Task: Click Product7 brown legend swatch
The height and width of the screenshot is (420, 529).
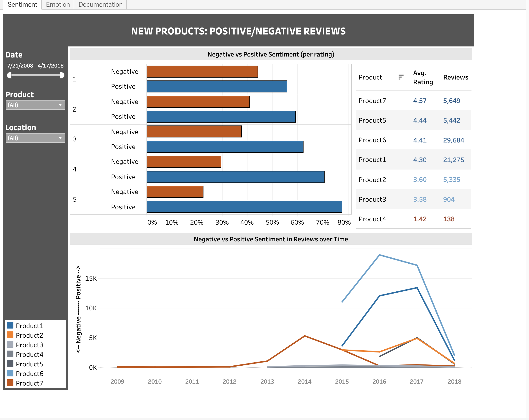Action: tap(10, 383)
